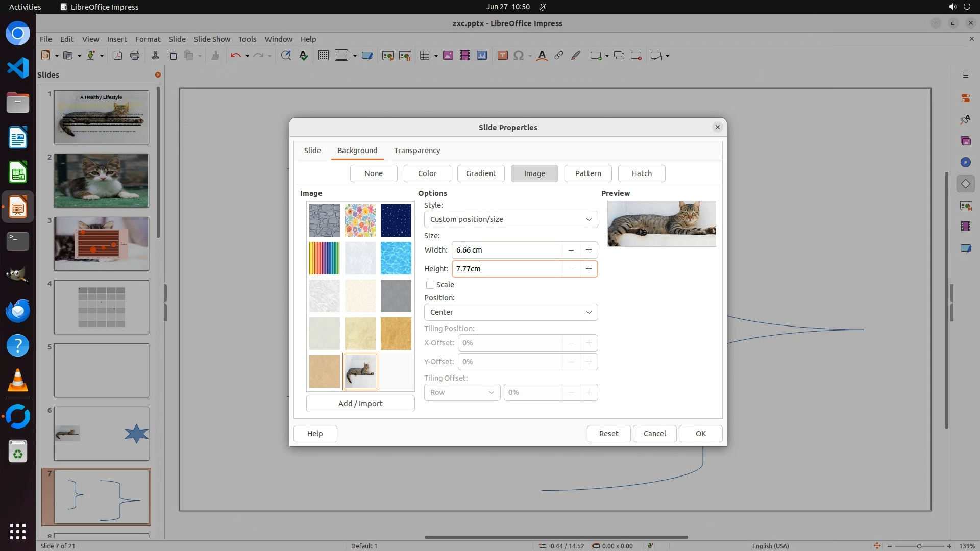Open the Position dropdown showing Center
This screenshot has height=551, width=980.
[510, 312]
